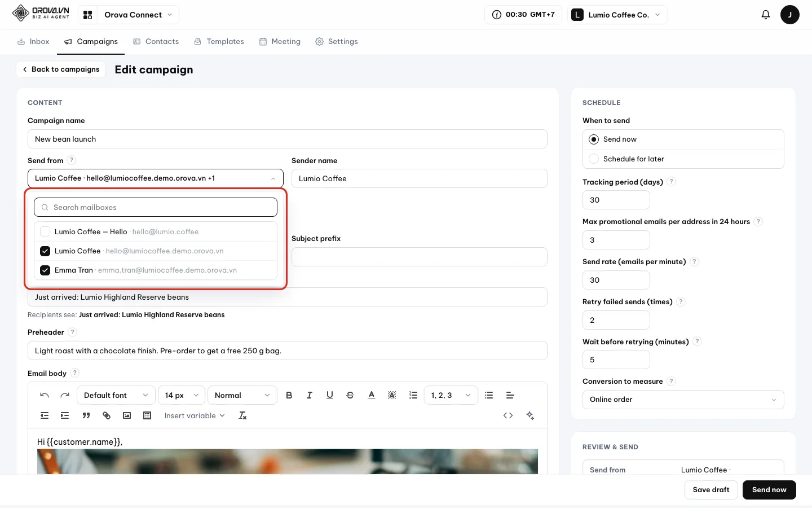Apply strikethrough formatting

point(350,395)
